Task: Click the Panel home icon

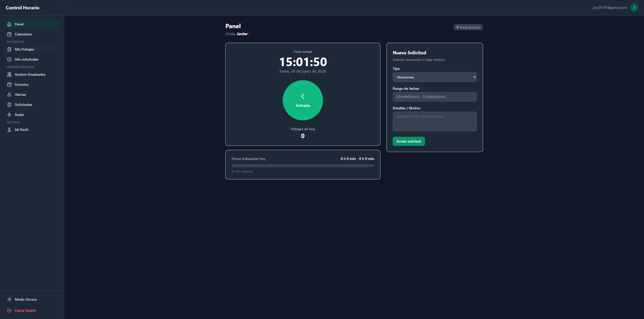Action: click(x=9, y=24)
